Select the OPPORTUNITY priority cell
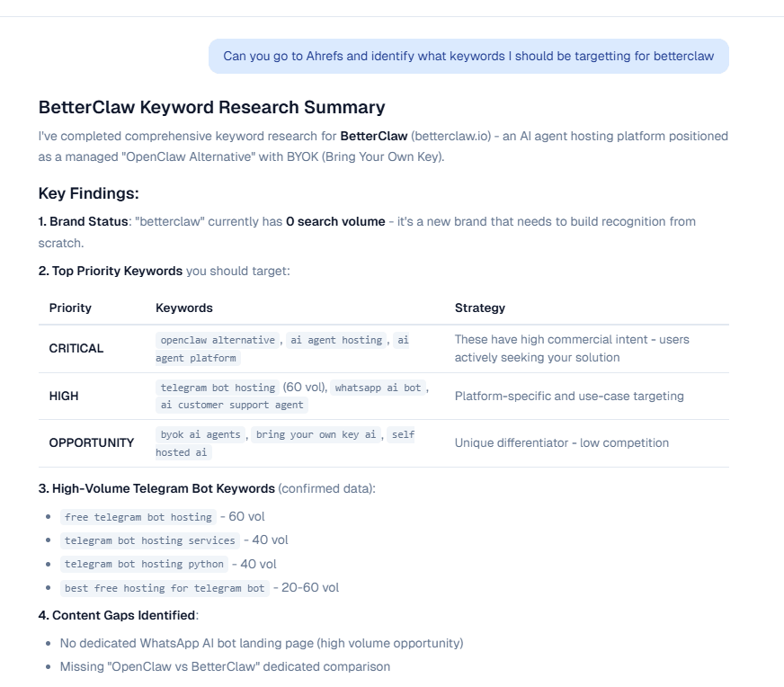The height and width of the screenshot is (687, 784). pyautogui.click(x=92, y=442)
